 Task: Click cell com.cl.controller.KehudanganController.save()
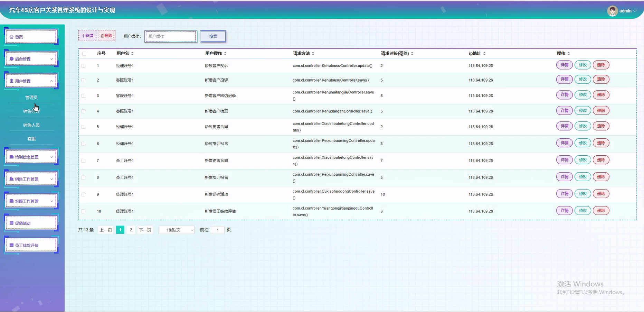pyautogui.click(x=332, y=111)
